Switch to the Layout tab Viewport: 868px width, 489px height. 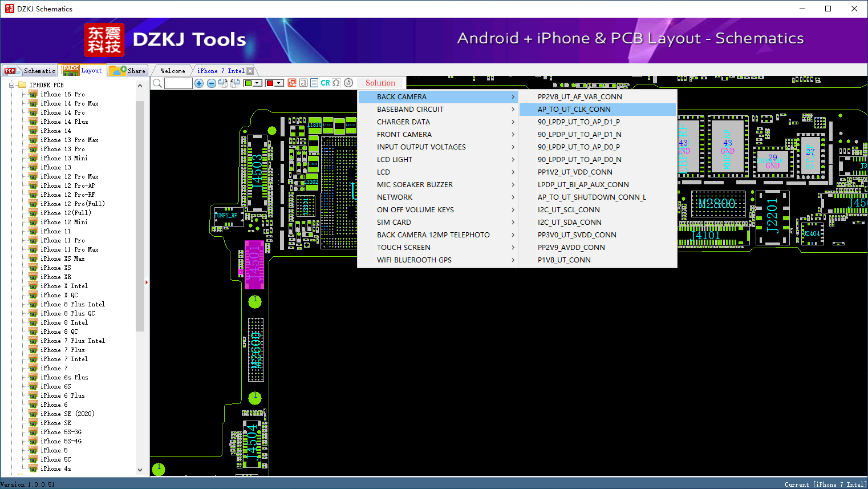coord(83,70)
